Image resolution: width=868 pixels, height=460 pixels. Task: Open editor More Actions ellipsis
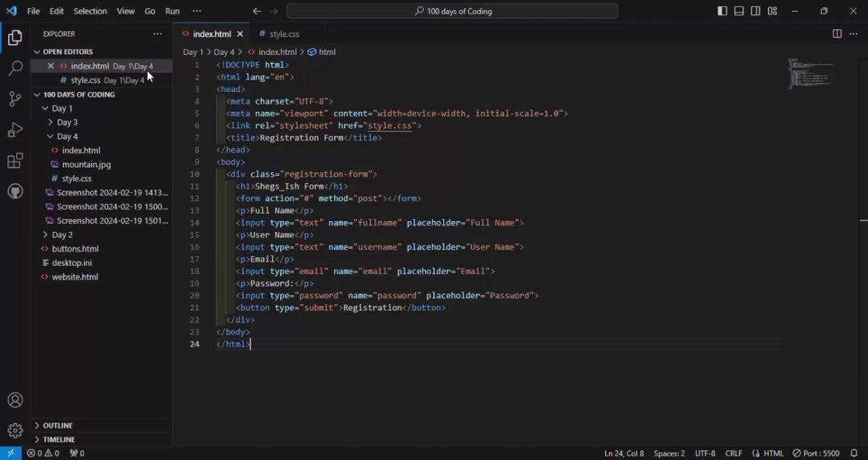[x=854, y=34]
